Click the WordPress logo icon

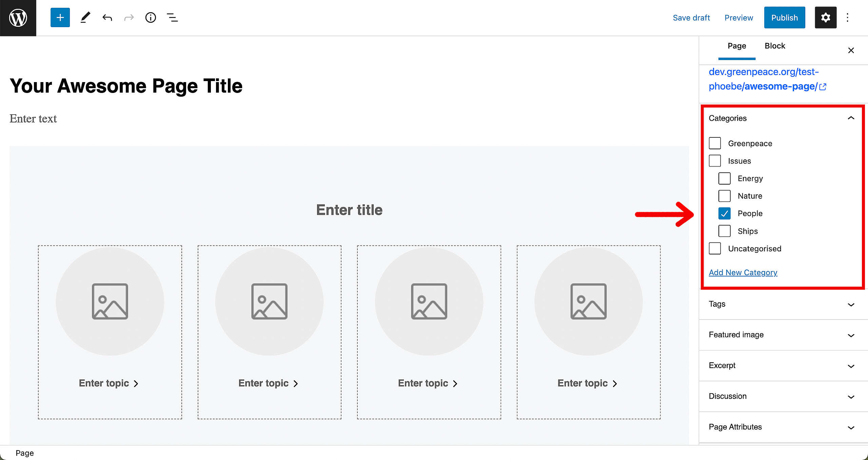pyautogui.click(x=18, y=18)
